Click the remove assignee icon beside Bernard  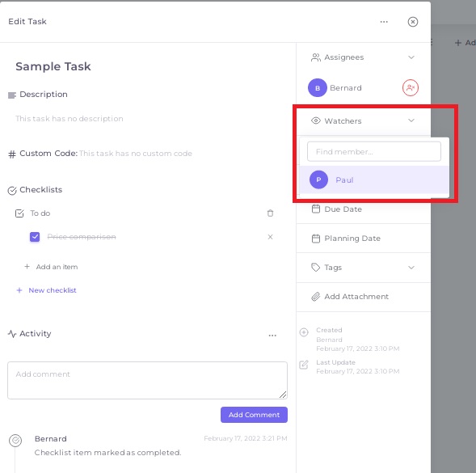(410, 88)
